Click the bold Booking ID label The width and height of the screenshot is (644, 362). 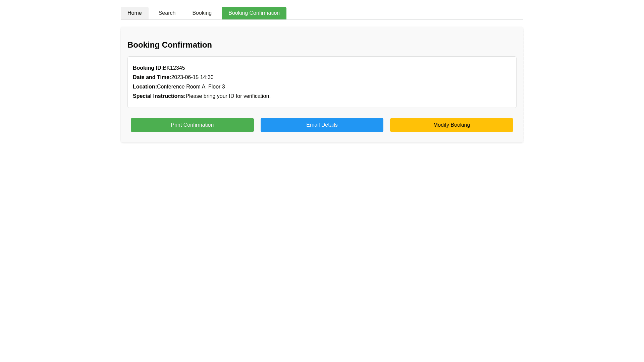147,68
